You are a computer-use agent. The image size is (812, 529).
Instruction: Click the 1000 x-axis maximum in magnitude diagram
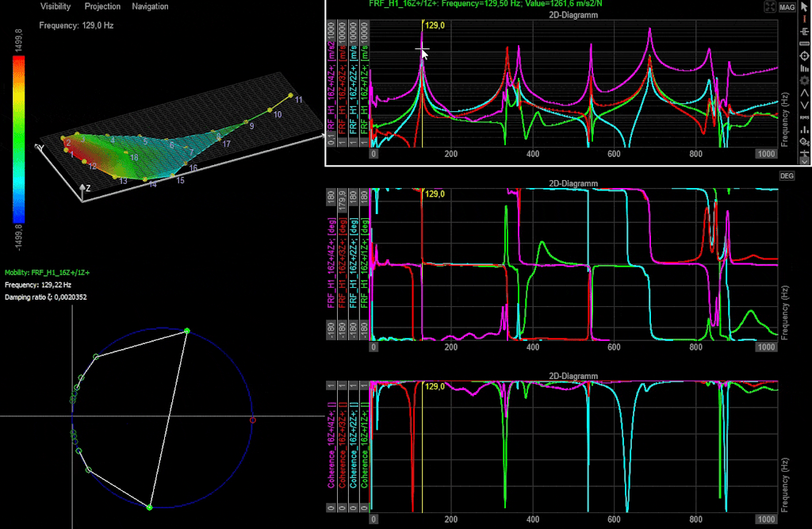(x=766, y=154)
